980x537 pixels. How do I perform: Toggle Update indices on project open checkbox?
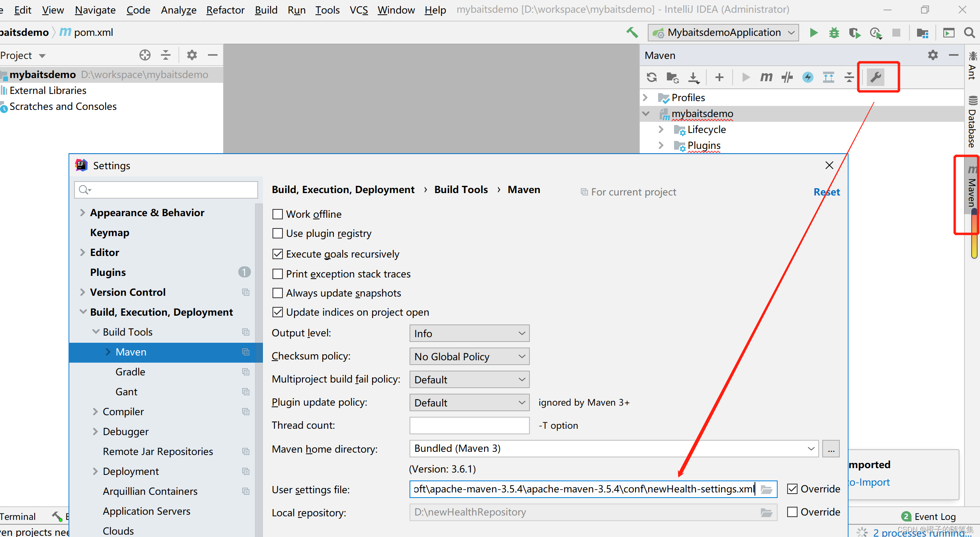277,313
